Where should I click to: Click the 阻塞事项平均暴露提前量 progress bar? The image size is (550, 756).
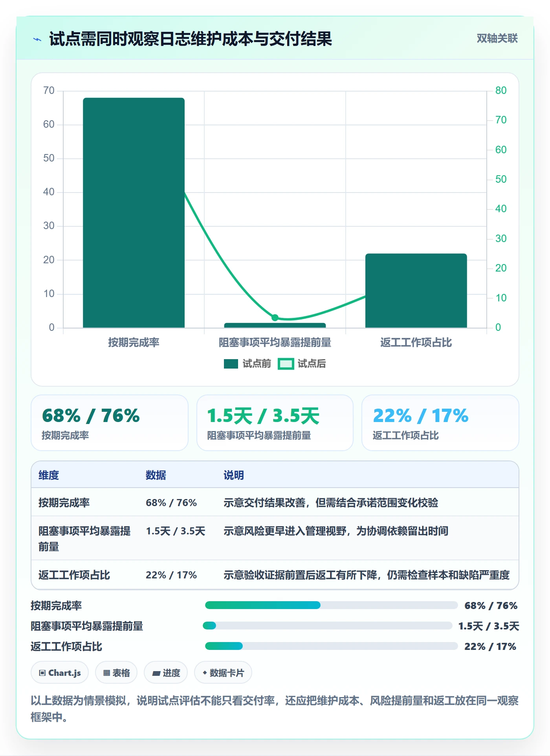click(327, 626)
